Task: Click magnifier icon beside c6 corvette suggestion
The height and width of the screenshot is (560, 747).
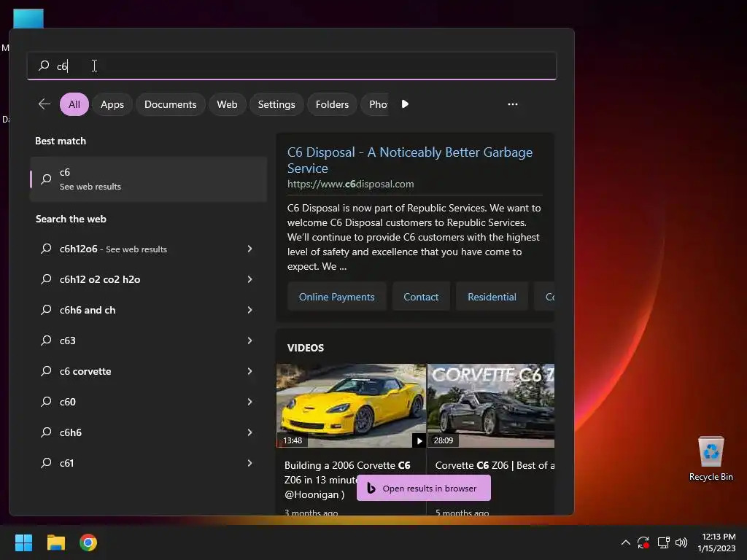Action: (46, 371)
